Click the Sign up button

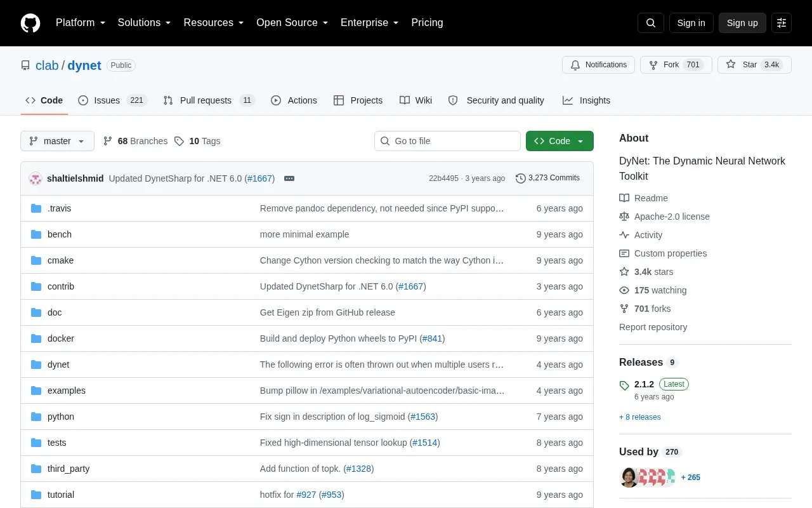(742, 23)
